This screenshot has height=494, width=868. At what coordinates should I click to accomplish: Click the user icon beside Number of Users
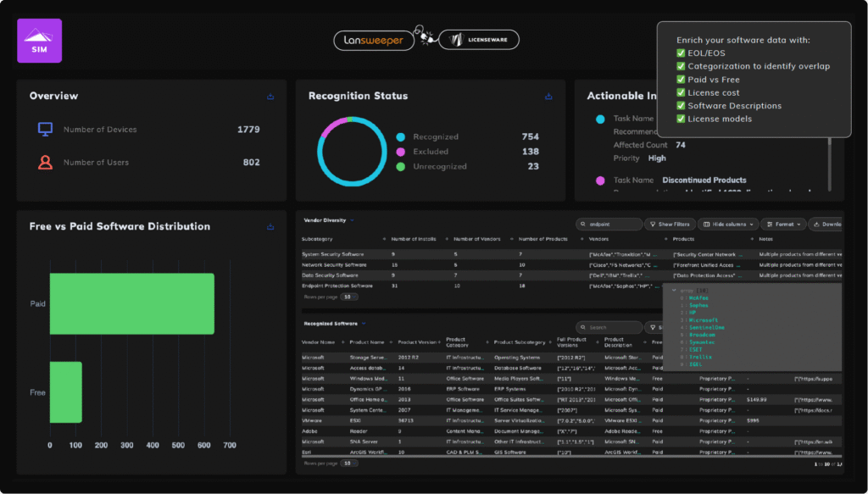45,162
